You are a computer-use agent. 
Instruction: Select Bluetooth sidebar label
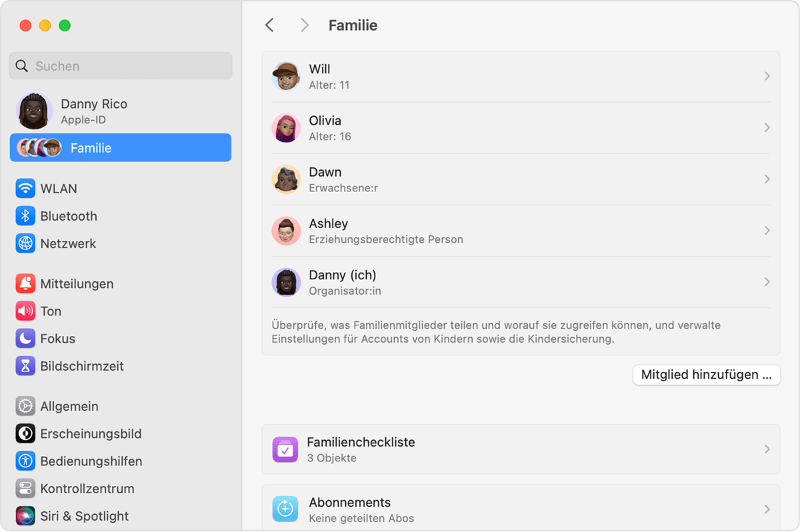(69, 216)
